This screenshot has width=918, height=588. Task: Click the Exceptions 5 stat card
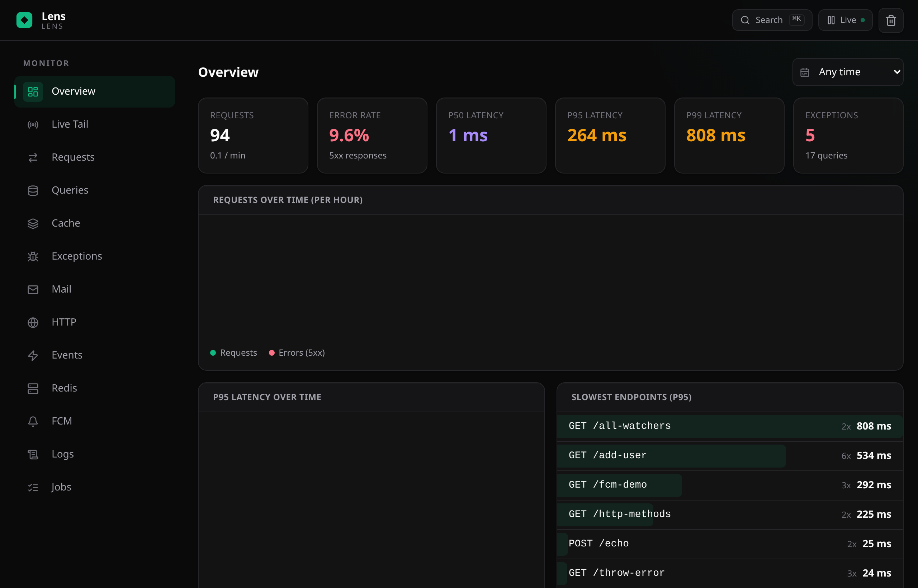pyautogui.click(x=848, y=136)
